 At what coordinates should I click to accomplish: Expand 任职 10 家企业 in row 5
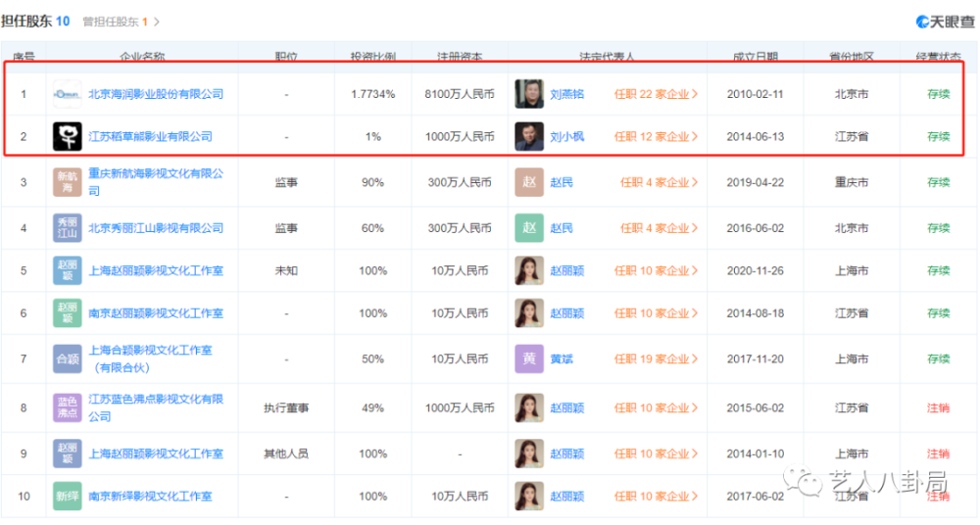(656, 270)
